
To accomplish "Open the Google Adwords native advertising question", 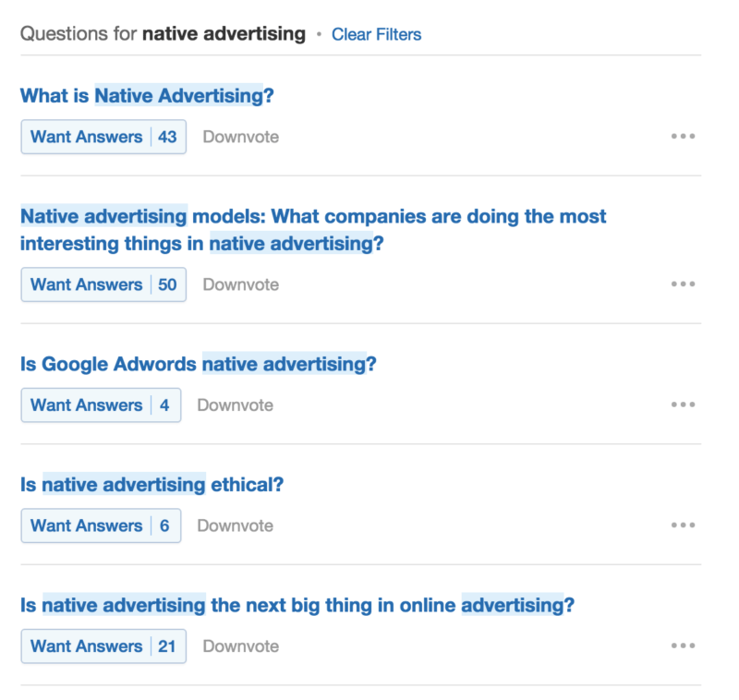I will coord(198,364).
